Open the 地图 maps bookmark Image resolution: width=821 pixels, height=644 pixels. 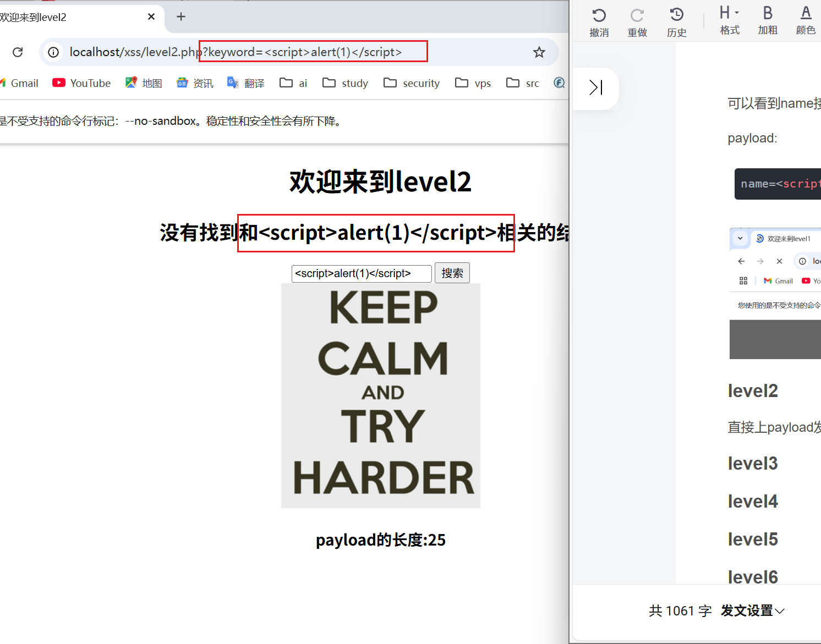point(144,83)
